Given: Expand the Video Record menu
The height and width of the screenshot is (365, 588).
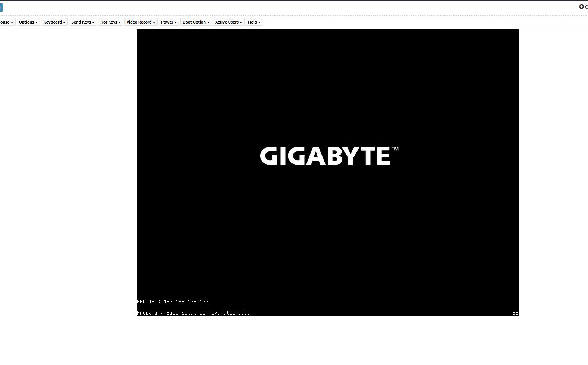Looking at the screenshot, I should [141, 22].
